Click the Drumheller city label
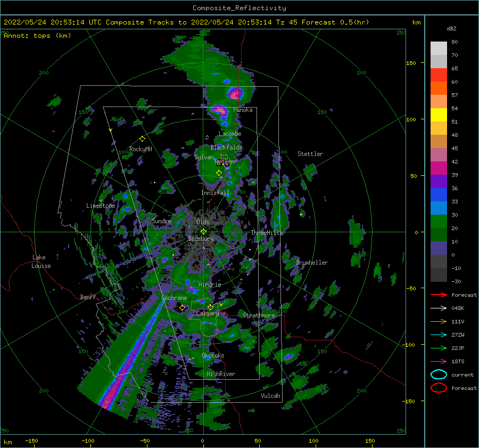The height and width of the screenshot is (448, 479). click(312, 263)
